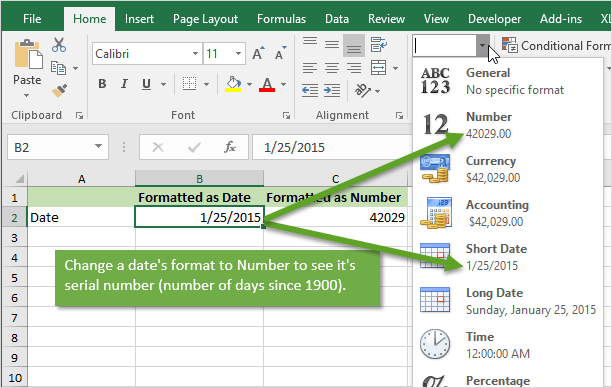This screenshot has width=612, height=388.
Task: Confirm entry with checkmark
Action: (194, 147)
